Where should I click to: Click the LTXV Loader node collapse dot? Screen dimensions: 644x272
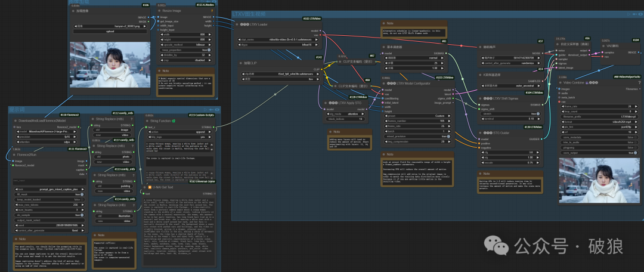click(x=236, y=24)
